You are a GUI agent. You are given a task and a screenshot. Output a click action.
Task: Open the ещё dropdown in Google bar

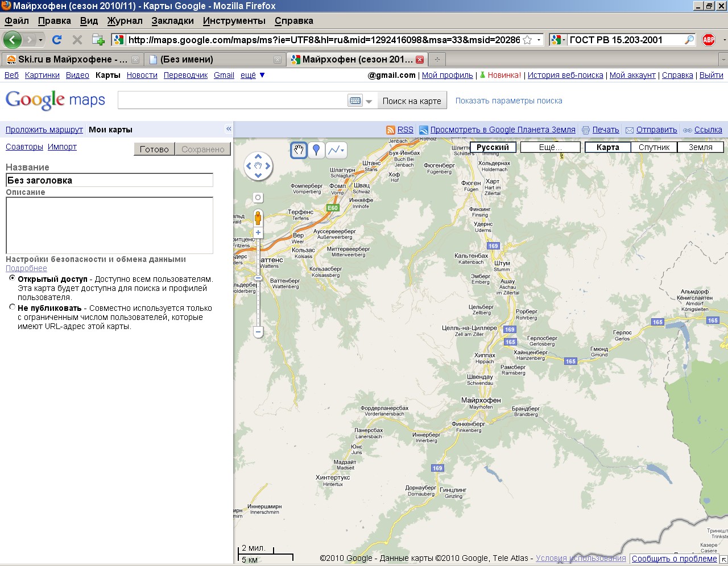click(253, 75)
